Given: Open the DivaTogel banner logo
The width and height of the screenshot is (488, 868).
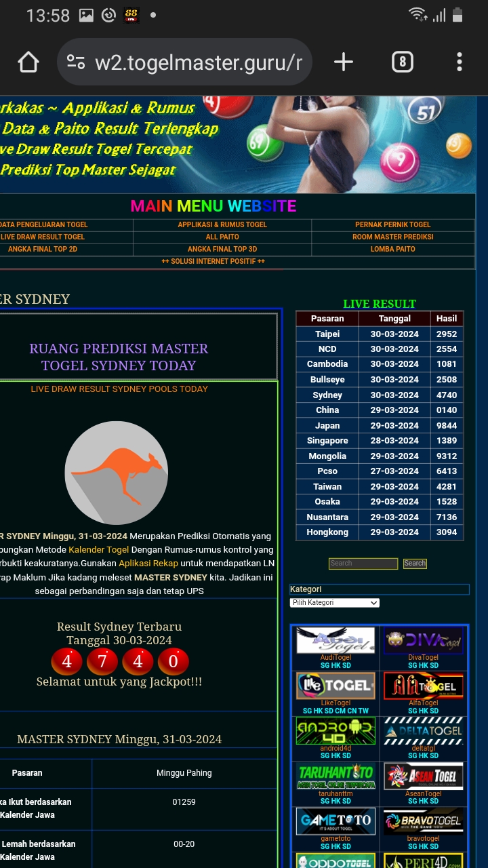Looking at the screenshot, I should (x=424, y=640).
